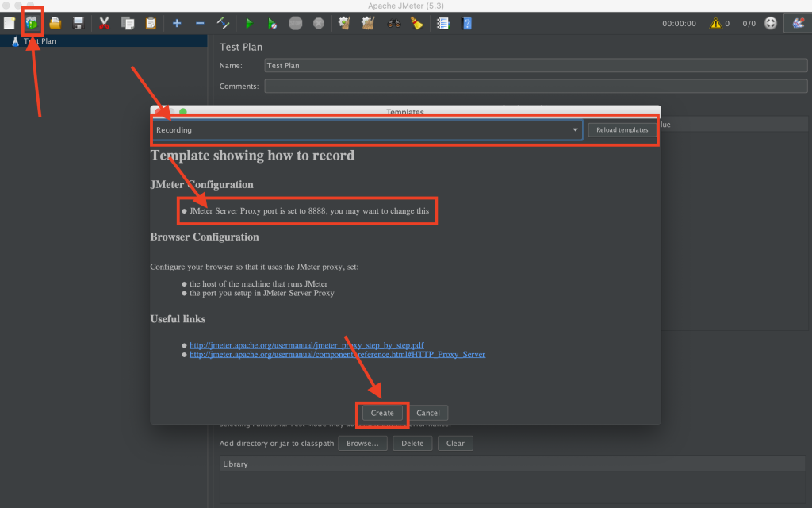Click the 'Test Plan' panel title
Screen dimensions: 812x508
tap(241, 47)
